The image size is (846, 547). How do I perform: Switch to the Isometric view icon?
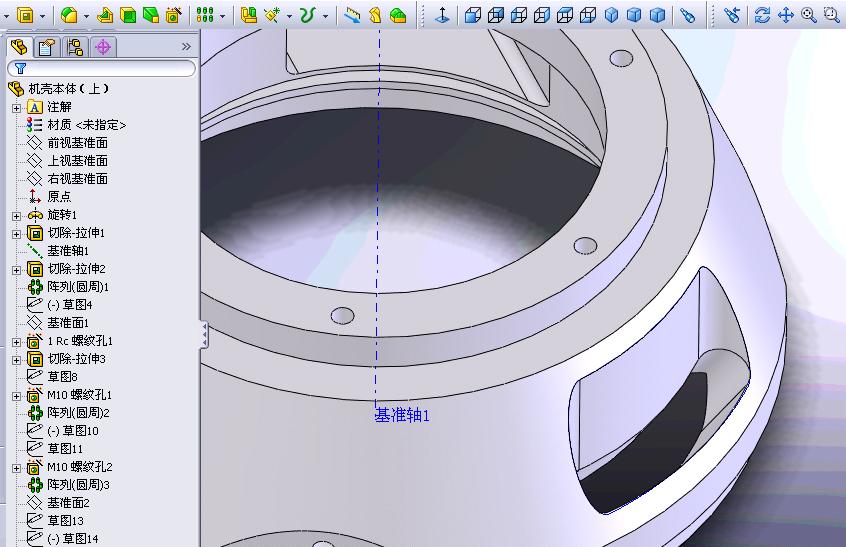click(x=611, y=15)
